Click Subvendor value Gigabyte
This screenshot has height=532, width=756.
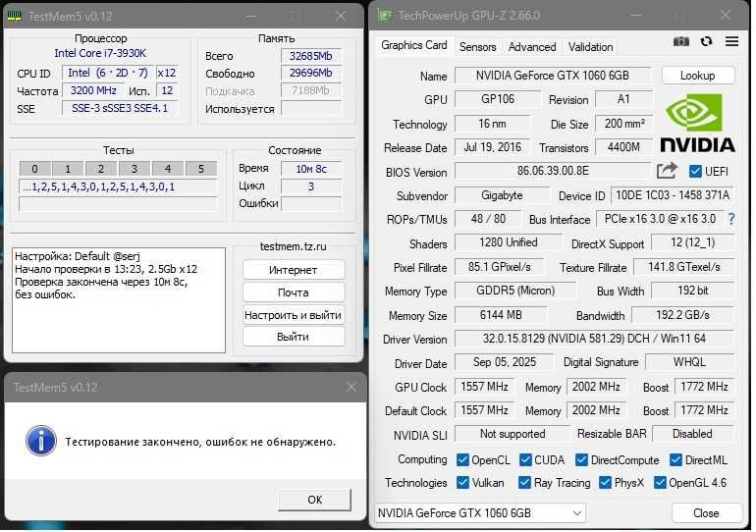pos(502,195)
